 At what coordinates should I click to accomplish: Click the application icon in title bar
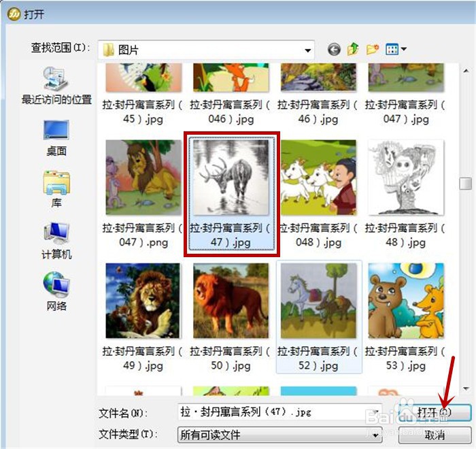[14, 14]
